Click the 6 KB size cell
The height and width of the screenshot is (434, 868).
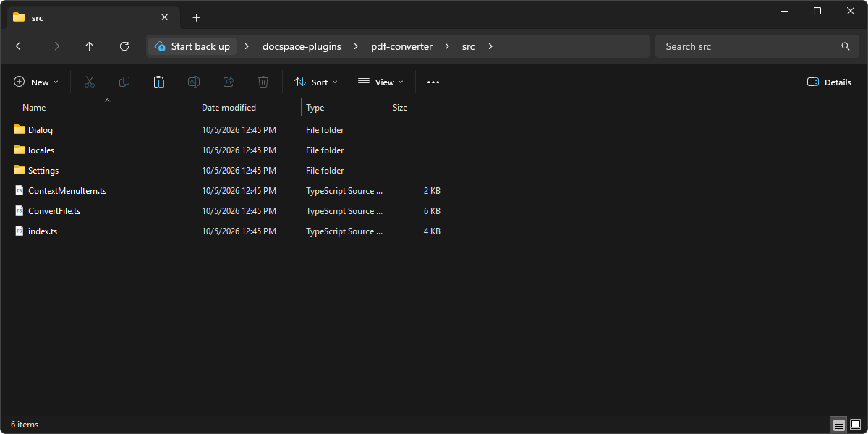[x=432, y=211]
